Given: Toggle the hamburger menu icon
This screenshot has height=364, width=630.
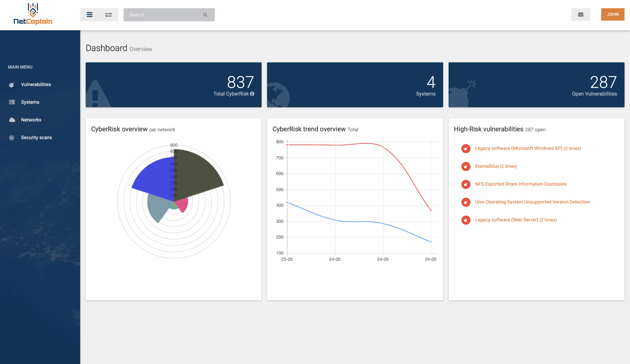Looking at the screenshot, I should pyautogui.click(x=90, y=15).
